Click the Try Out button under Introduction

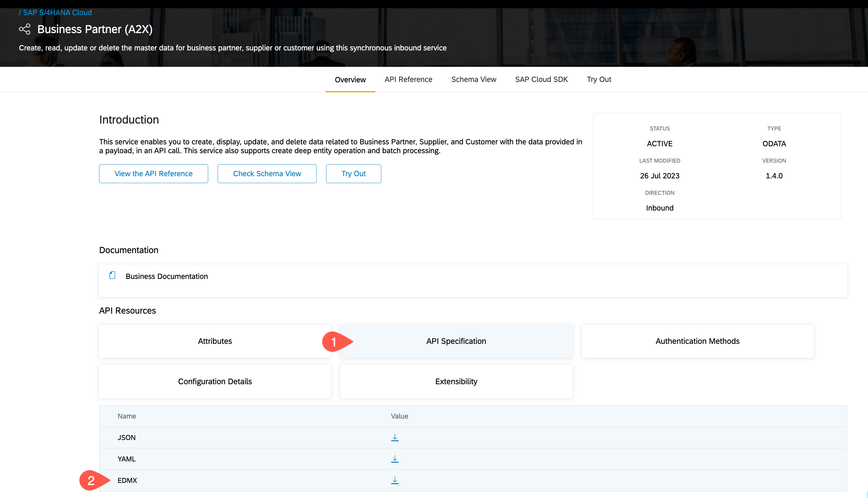click(353, 173)
